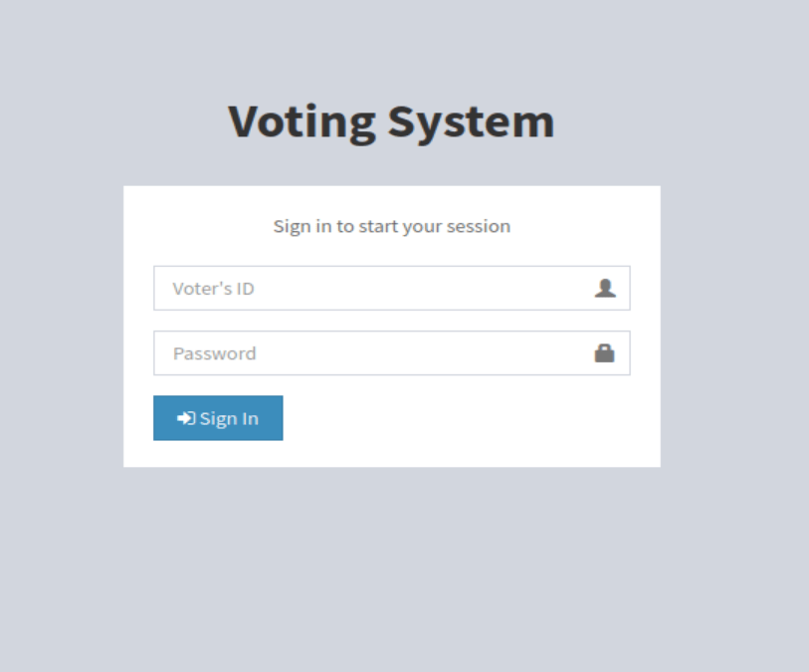Click the word "System" in the heading
This screenshot has height=672, width=809.
[471, 121]
